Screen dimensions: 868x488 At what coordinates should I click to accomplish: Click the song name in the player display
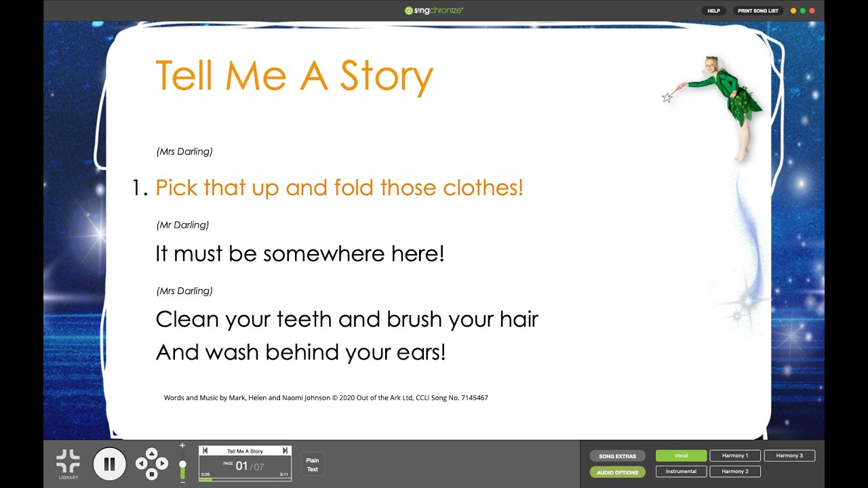click(245, 451)
